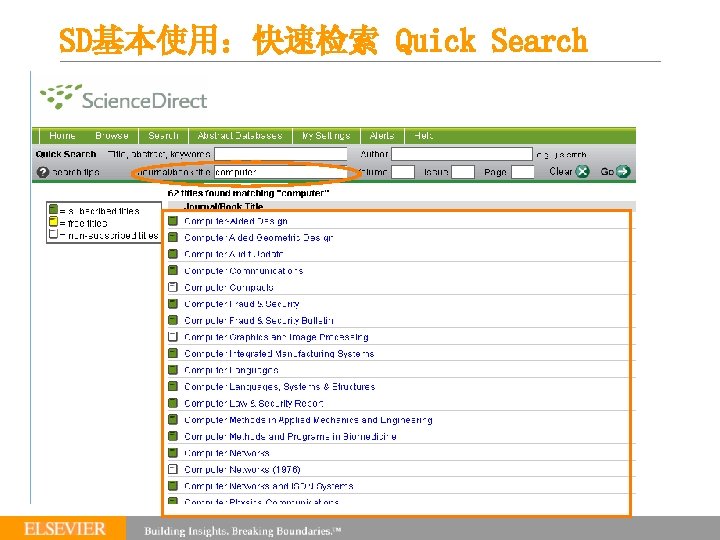The image size is (720, 540).
Task: Click the subscribed titles legend entry
Action: point(94,210)
